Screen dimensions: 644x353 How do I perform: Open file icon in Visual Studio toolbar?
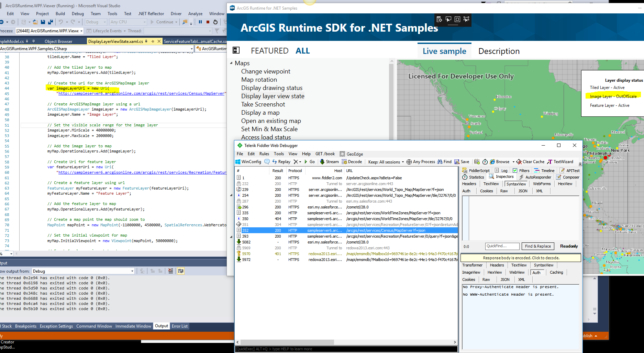pyautogui.click(x=35, y=22)
